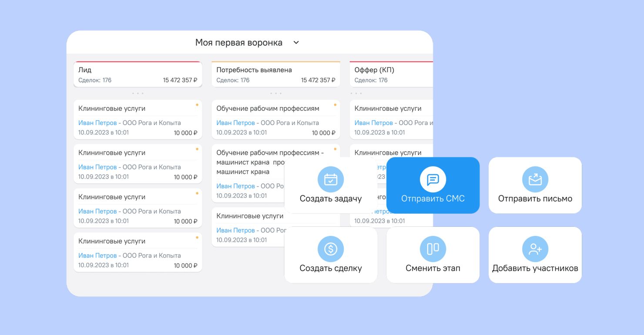Open three-dot menu under Потребность выявлена column

(x=275, y=93)
